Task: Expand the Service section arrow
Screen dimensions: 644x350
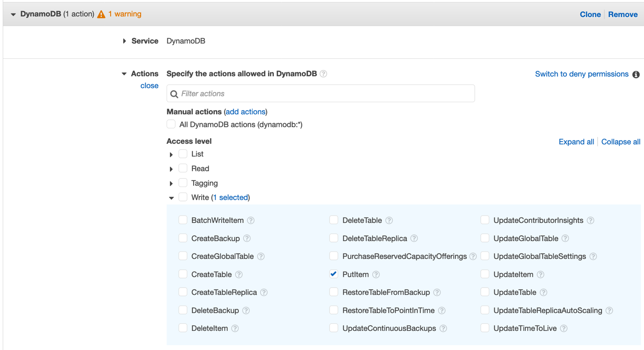Action: [124, 41]
